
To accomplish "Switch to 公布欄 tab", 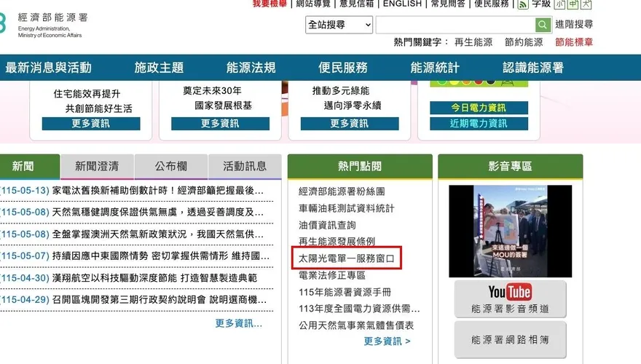I will (x=171, y=166).
